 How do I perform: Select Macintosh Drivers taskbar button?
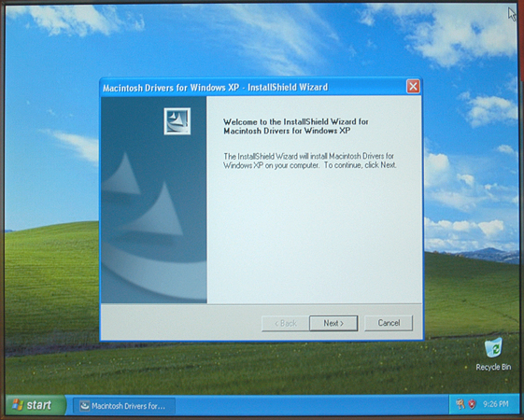pos(124,406)
